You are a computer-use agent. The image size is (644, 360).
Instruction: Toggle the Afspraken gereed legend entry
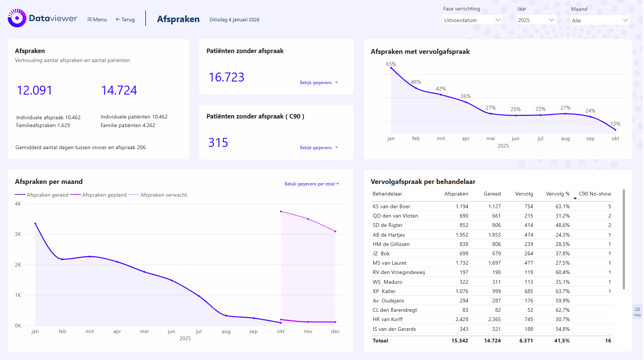pyautogui.click(x=42, y=195)
